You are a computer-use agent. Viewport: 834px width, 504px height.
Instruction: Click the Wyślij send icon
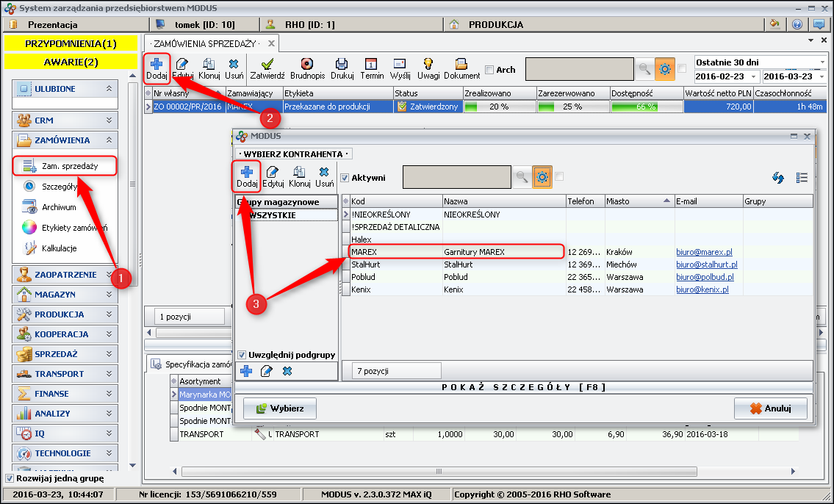tap(400, 68)
